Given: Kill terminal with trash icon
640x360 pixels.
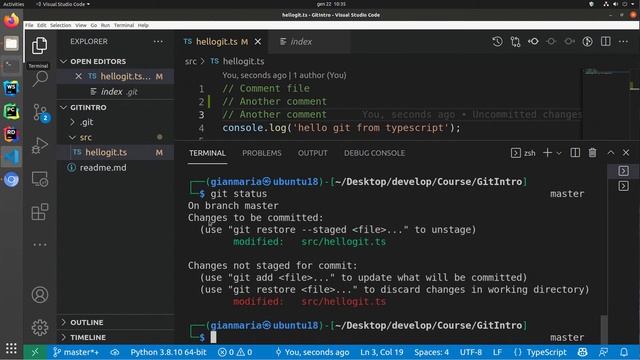Looking at the screenshot, I should 593,153.
